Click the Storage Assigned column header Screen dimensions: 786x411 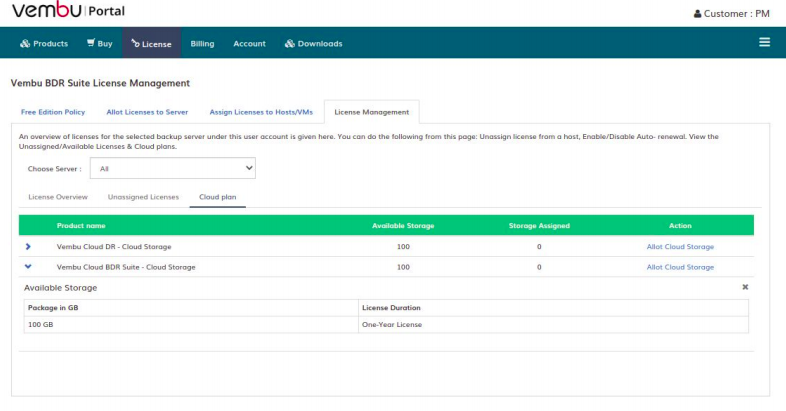539,226
